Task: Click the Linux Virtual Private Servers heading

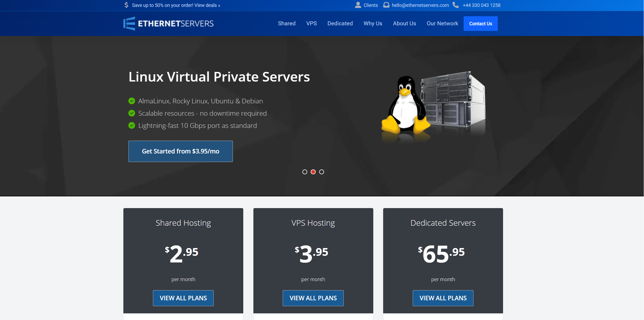Action: (219, 77)
